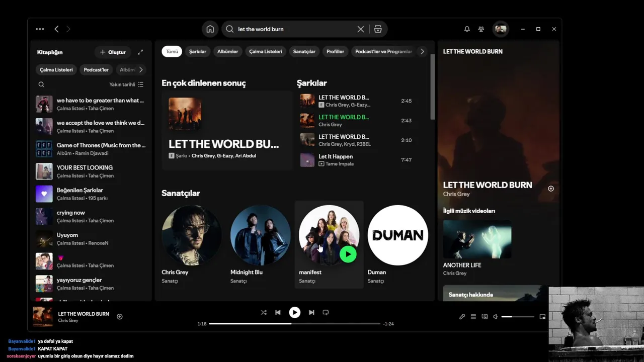The height and width of the screenshot is (362, 644).
Task: Play manifest artist with green button
Action: [x=348, y=254]
